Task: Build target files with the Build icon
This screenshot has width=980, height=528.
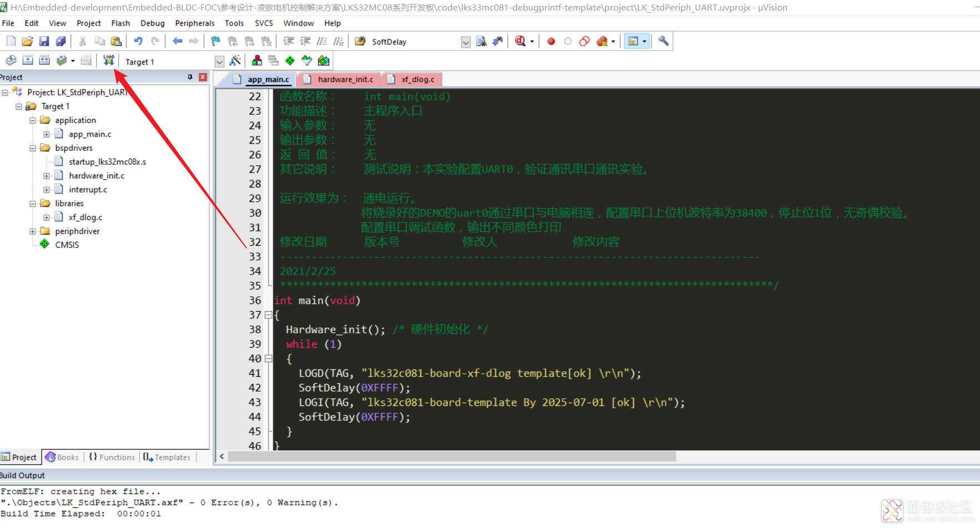Action: [28, 60]
